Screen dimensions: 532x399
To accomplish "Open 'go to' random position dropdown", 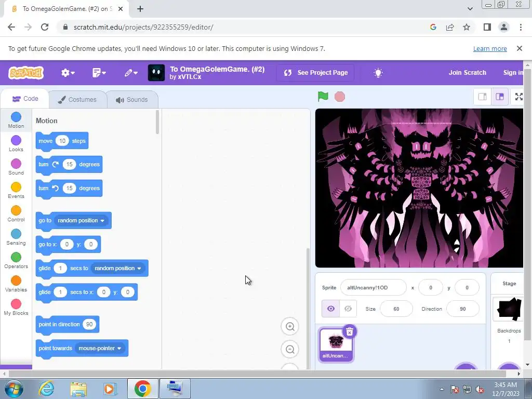I will pos(81,220).
